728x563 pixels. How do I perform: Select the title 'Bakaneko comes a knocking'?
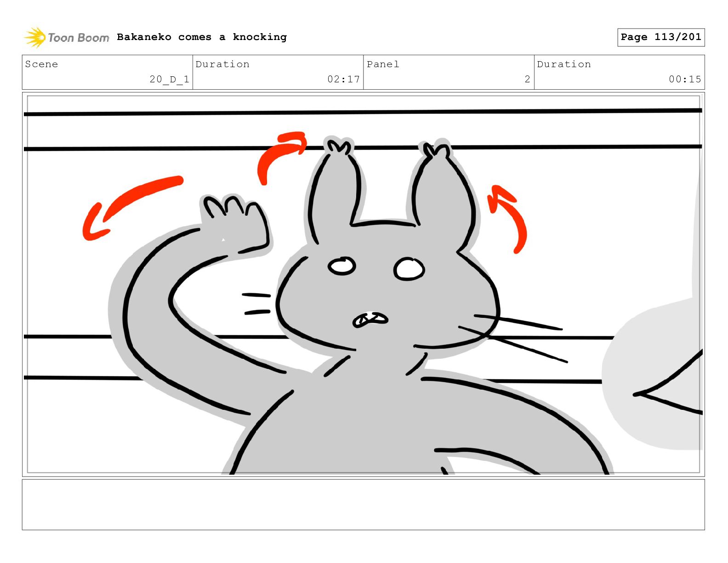click(x=202, y=37)
